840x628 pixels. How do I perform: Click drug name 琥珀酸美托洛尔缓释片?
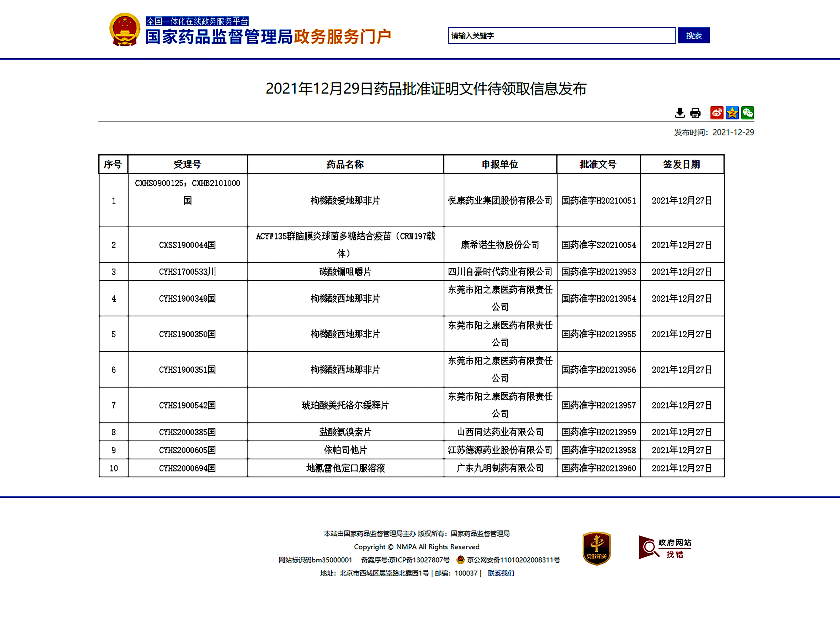(x=345, y=406)
